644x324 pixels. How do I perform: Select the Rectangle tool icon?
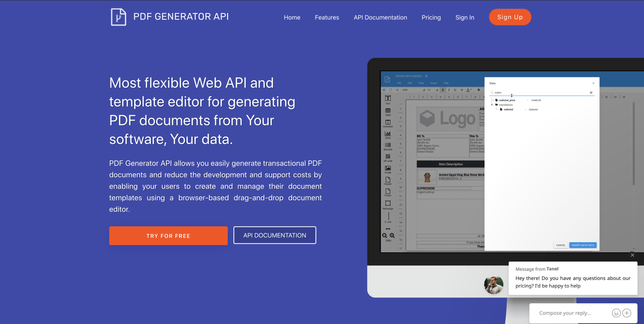tap(388, 202)
